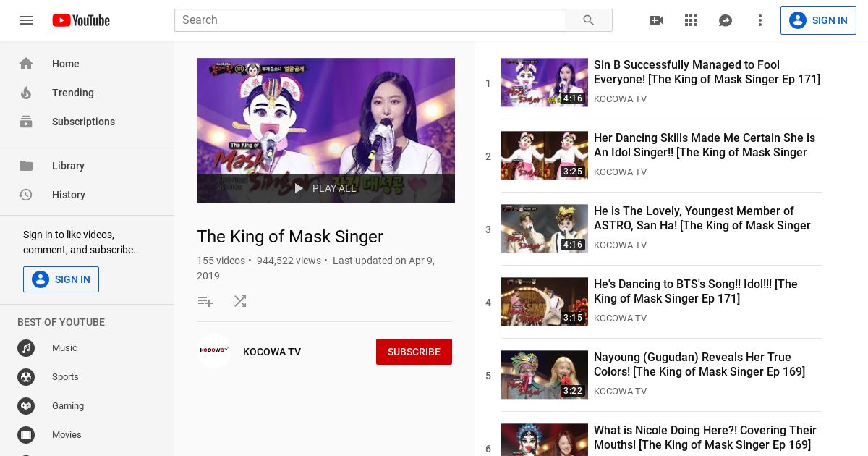
Task: Click KOCOWA TV under BTS Idol video
Action: 620,318
